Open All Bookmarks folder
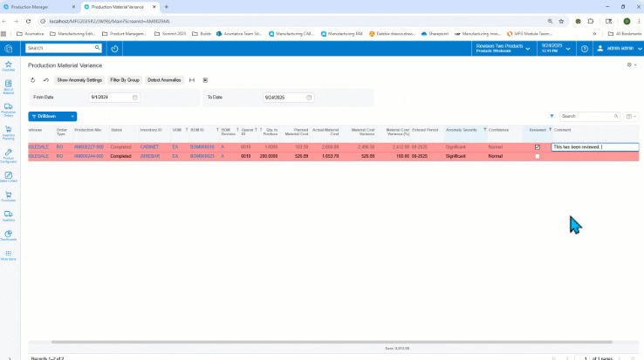The image size is (644, 360). tap(624, 34)
